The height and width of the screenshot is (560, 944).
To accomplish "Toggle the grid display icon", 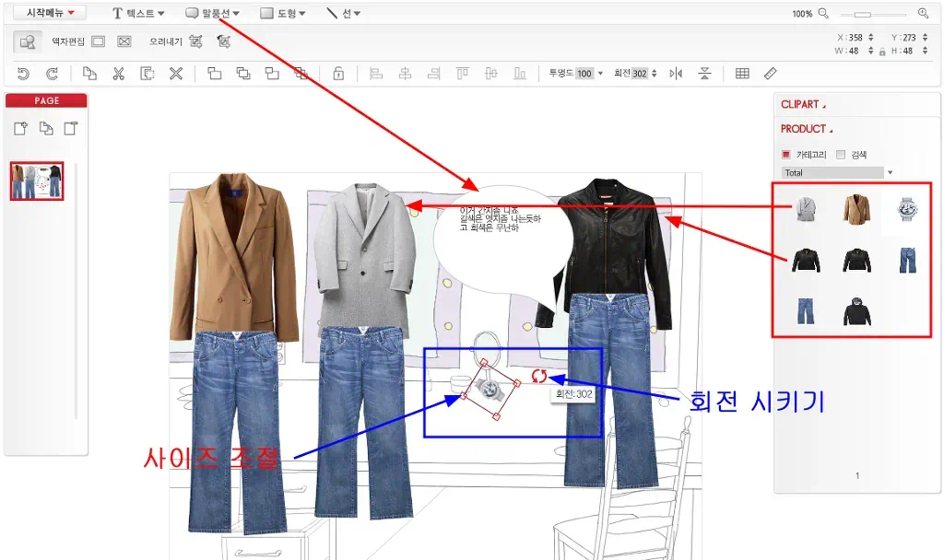I will (742, 74).
